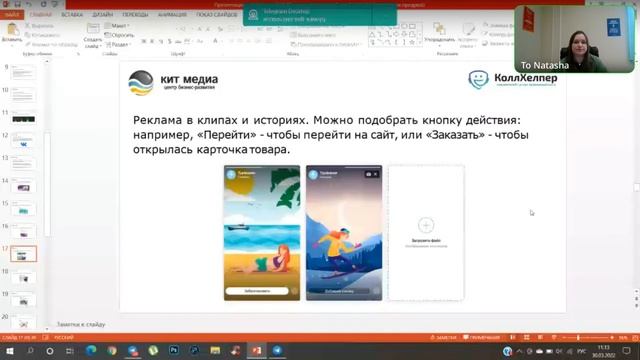
Task: Select slide 17 thumbnail
Action: tap(23, 254)
